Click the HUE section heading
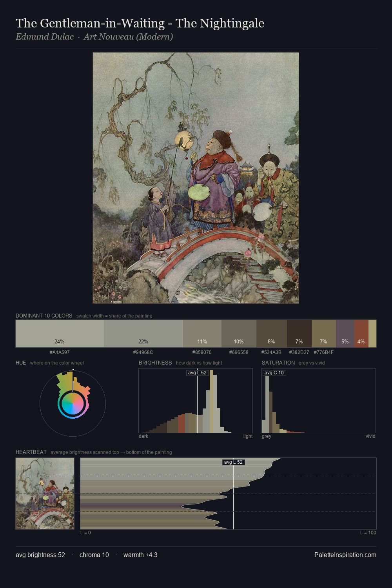The image size is (392, 588). pos(21,363)
